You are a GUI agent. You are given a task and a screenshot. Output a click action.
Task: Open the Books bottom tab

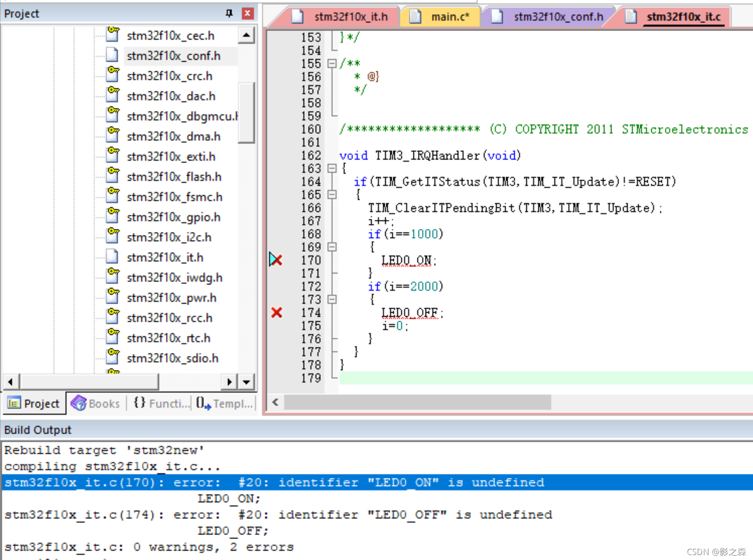tap(96, 404)
